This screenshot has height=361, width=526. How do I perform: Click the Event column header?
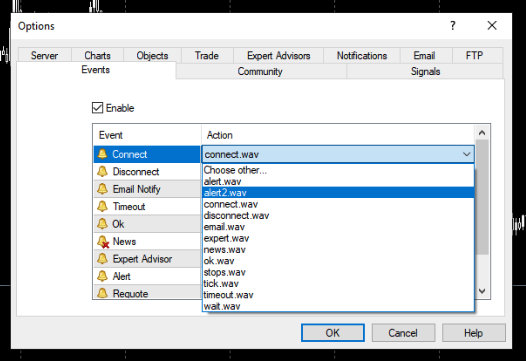point(147,135)
